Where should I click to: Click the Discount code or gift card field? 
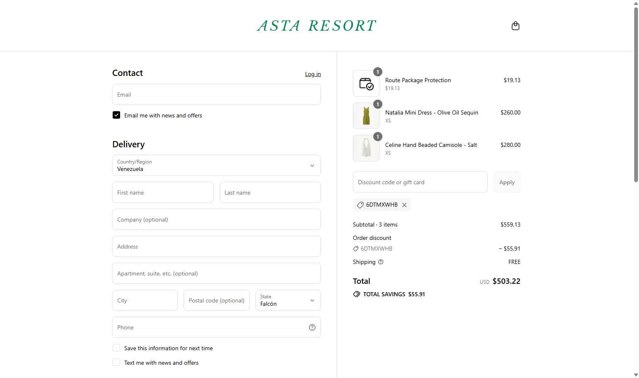(420, 182)
